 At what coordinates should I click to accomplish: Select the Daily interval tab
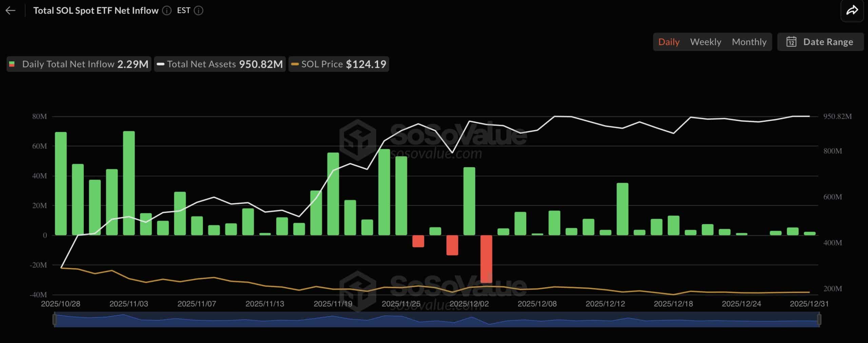tap(669, 42)
